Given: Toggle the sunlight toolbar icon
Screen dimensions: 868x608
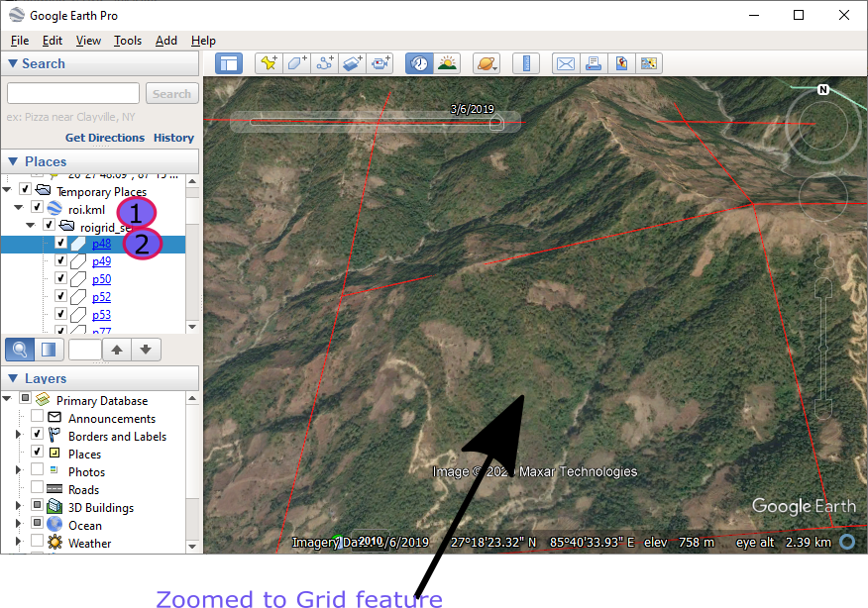Looking at the screenshot, I should pyautogui.click(x=447, y=63).
